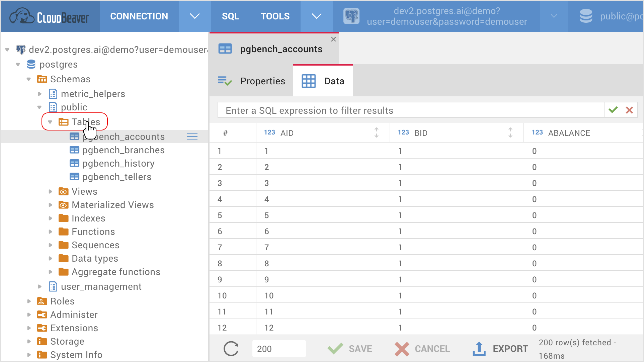644x362 pixels.
Task: Click the EXPORT button
Action: click(500, 349)
